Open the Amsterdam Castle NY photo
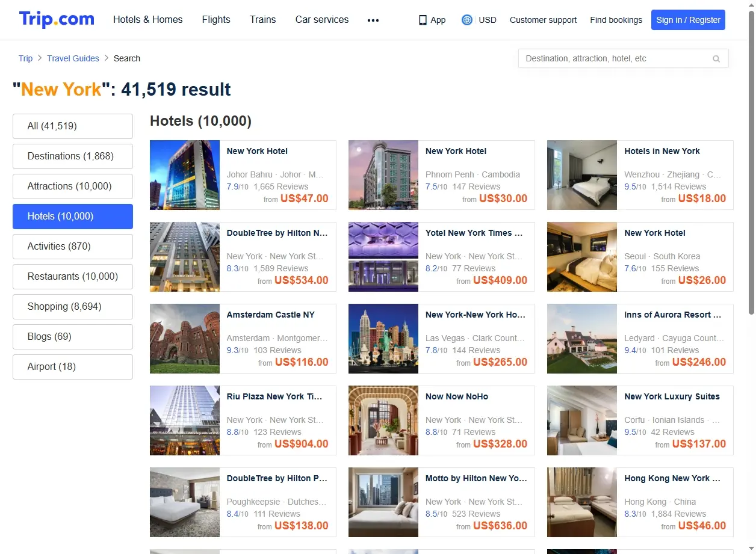Image resolution: width=756 pixels, height=554 pixels. pyautogui.click(x=185, y=339)
